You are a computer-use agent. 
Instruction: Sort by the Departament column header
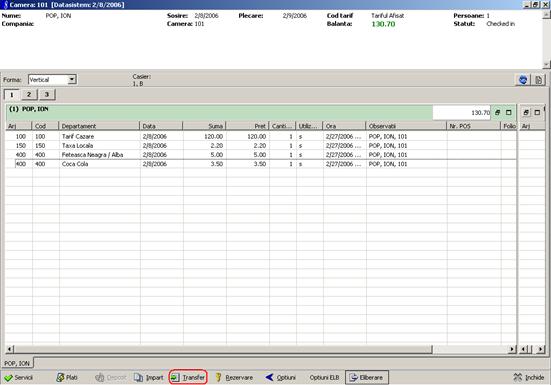pos(99,126)
